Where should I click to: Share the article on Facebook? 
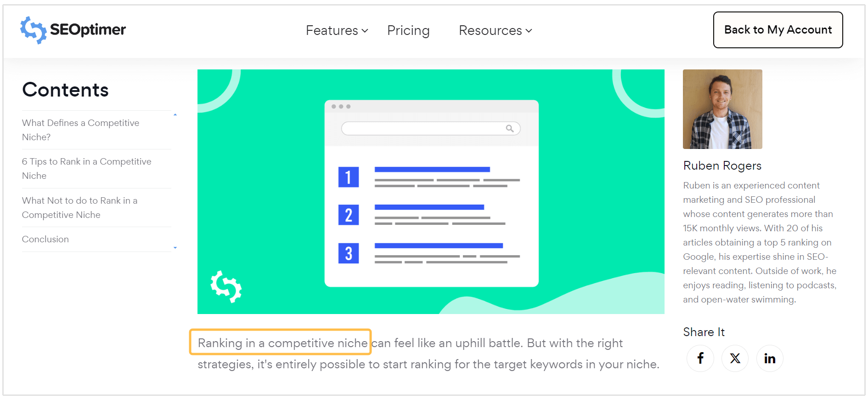[700, 358]
